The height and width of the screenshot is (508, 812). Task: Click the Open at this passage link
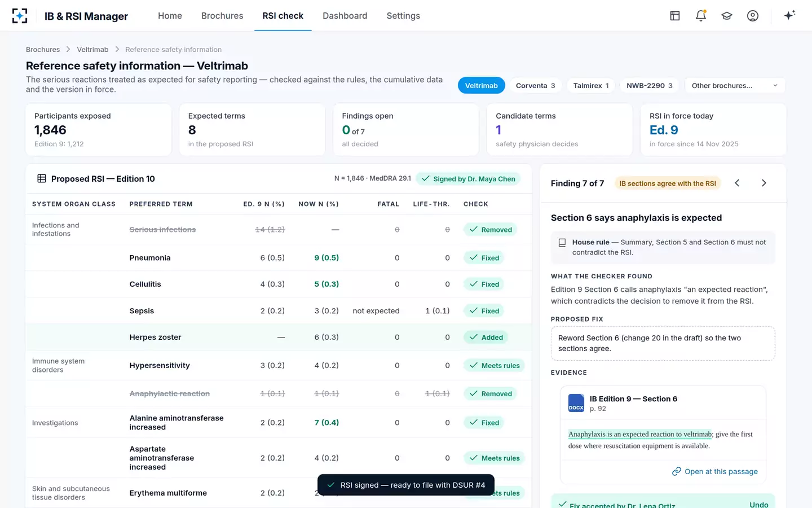[x=714, y=471]
